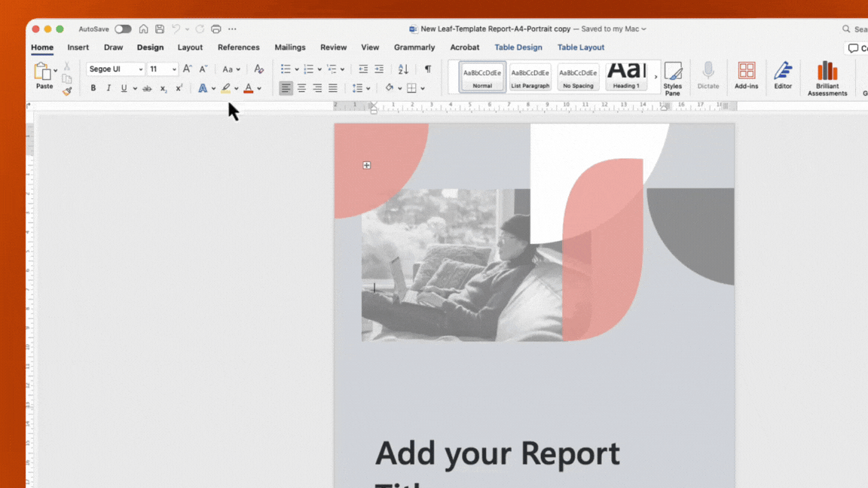Open the Segoe UI font name dropdown

pyautogui.click(x=140, y=69)
